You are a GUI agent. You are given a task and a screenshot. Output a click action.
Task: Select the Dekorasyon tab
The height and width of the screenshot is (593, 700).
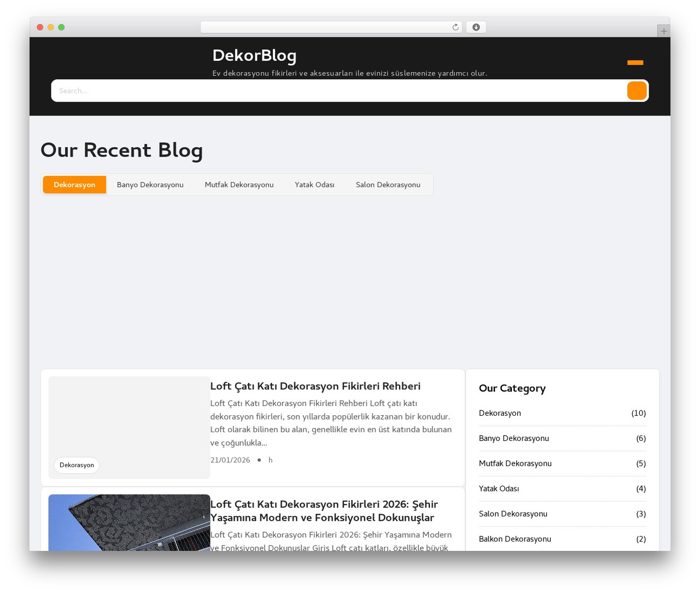point(74,184)
